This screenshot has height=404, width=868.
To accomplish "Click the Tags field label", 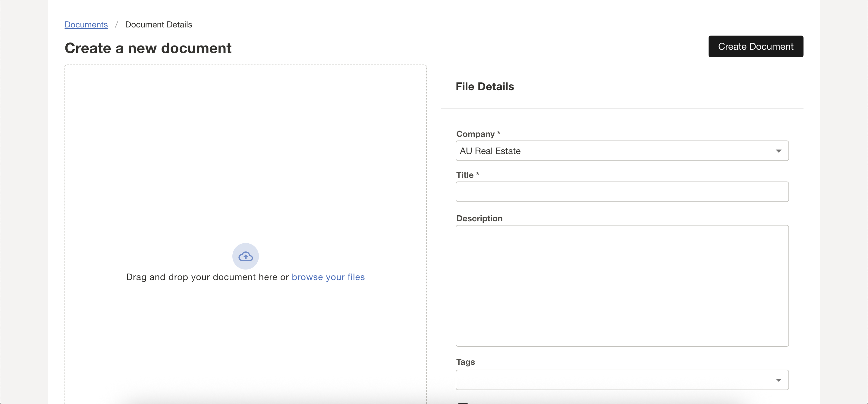I will 465,362.
